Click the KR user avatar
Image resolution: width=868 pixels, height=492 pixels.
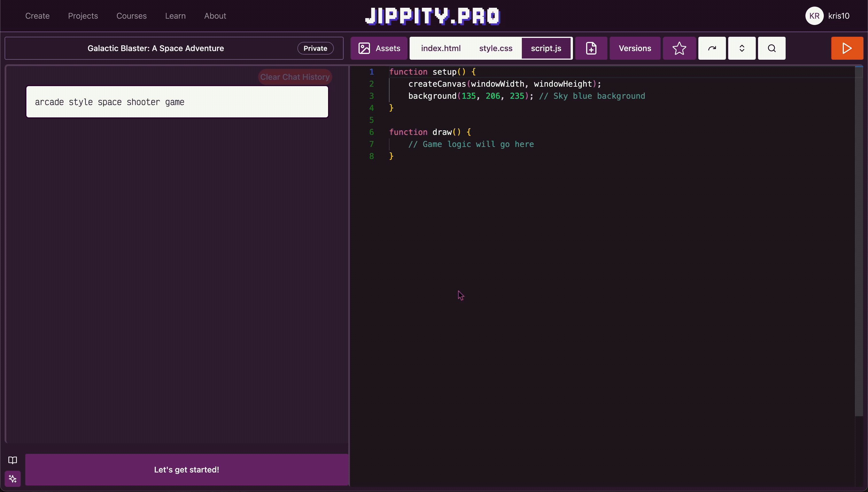814,16
